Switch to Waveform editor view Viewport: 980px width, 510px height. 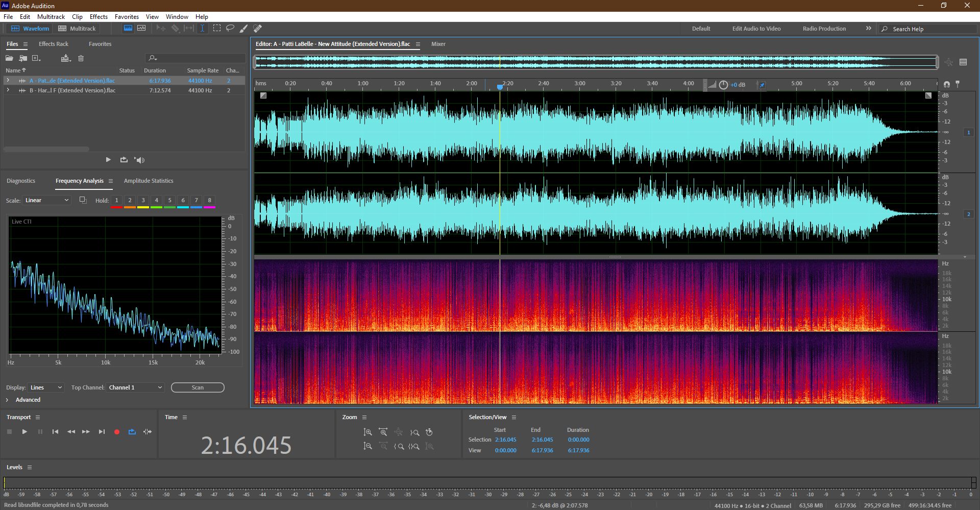[x=30, y=29]
